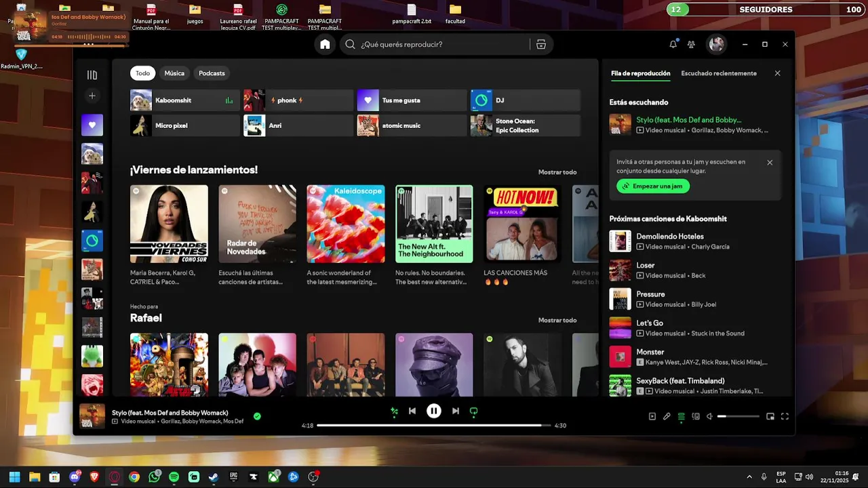Create a new playlist with plus icon
The width and height of the screenshot is (868, 488).
(x=92, y=96)
